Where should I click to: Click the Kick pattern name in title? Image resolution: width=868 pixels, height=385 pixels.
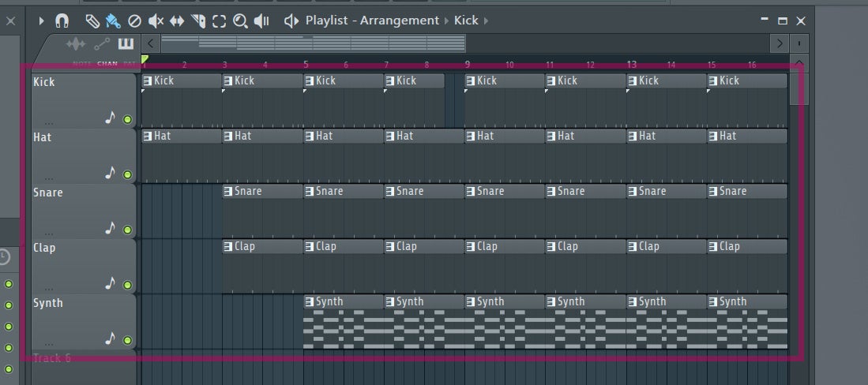[x=466, y=21]
